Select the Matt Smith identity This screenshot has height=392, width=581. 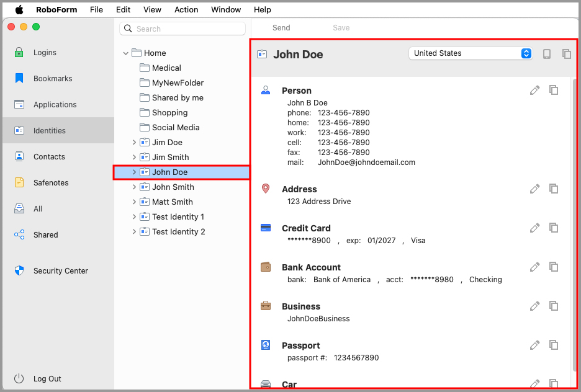[x=173, y=202]
